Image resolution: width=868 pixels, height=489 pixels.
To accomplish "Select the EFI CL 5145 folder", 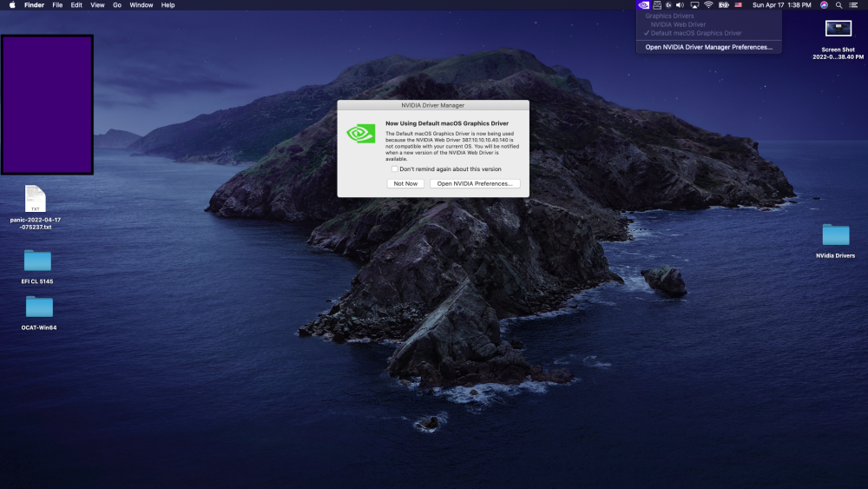I will click(37, 261).
